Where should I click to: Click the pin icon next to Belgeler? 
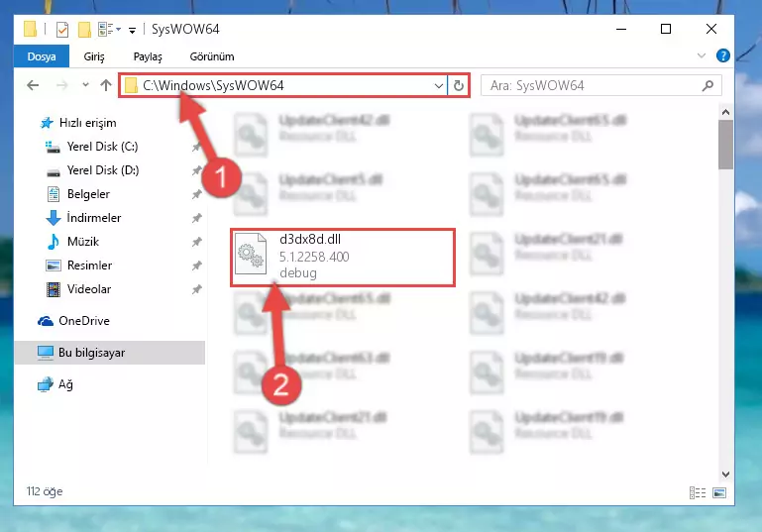[x=196, y=194]
